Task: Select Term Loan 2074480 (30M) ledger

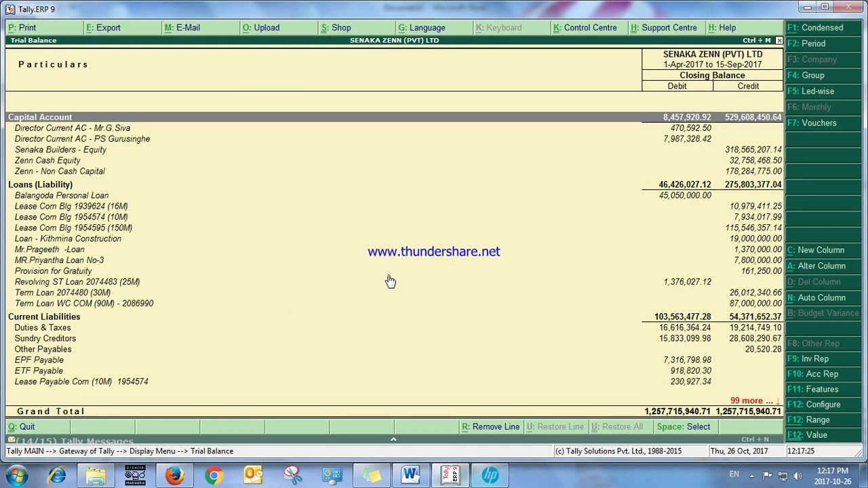Action: pos(394,293)
